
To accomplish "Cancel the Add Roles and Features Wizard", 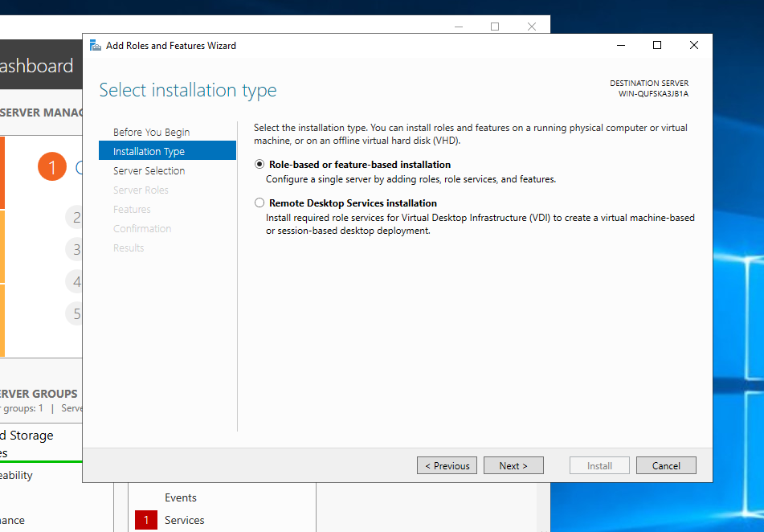I will click(x=666, y=465).
